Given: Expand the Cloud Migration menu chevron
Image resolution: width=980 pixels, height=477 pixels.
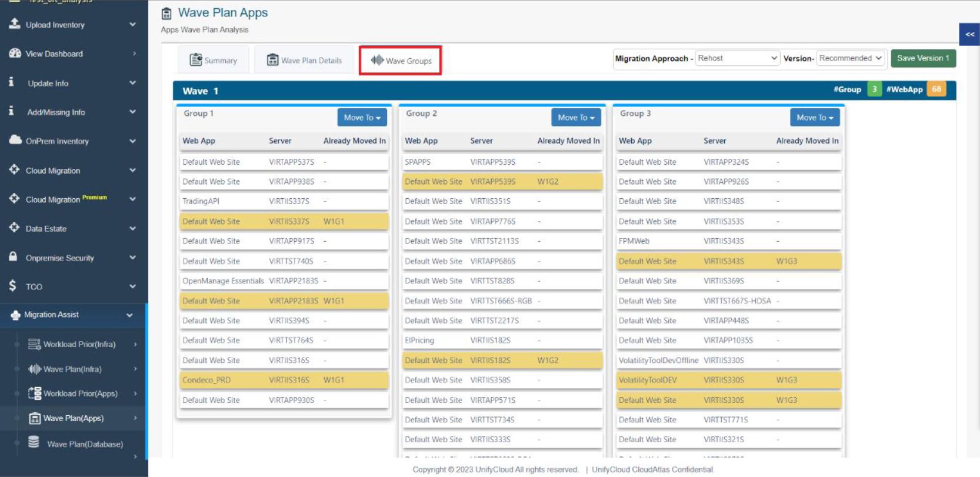Looking at the screenshot, I should (x=133, y=170).
